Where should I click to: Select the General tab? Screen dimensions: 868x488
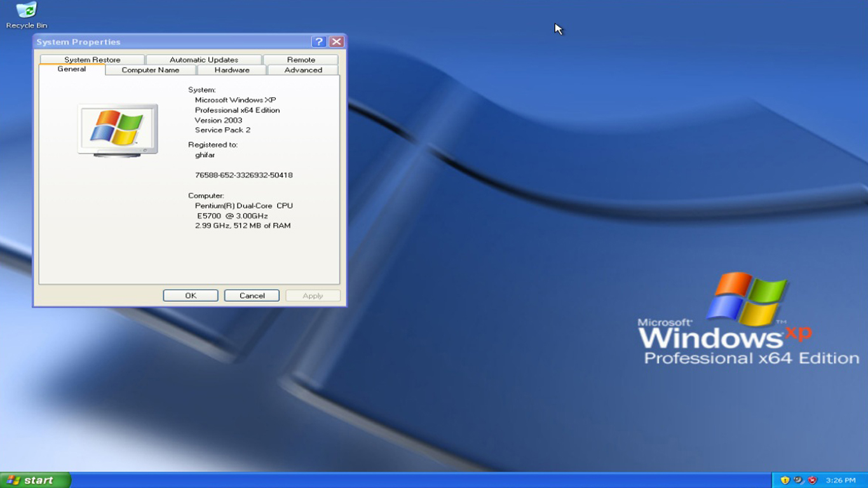tap(72, 69)
